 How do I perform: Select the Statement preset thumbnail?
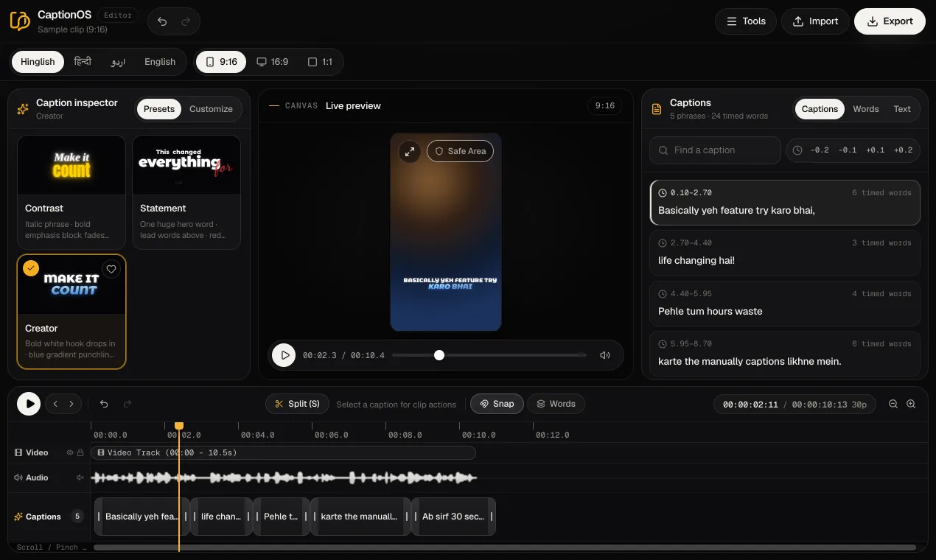[186, 164]
